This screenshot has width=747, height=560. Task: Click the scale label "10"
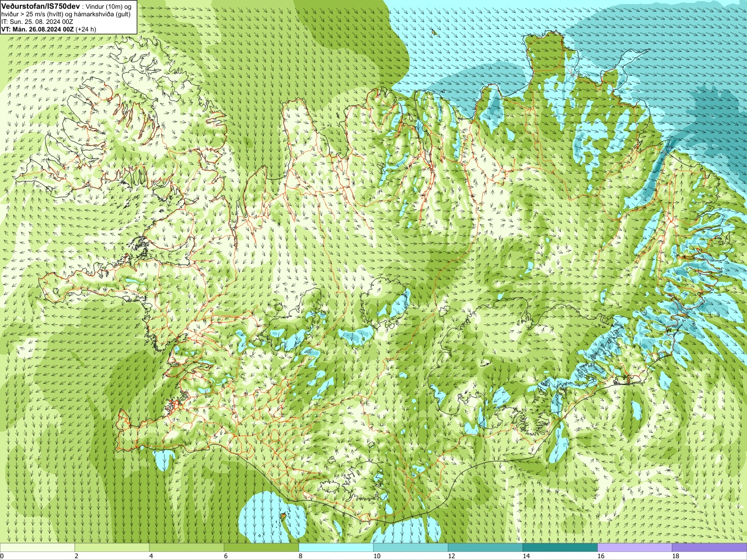[x=376, y=556]
